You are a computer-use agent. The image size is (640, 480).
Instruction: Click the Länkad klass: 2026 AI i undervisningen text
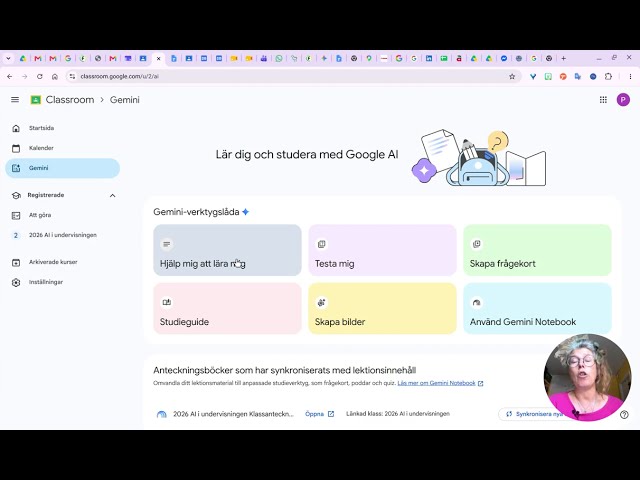point(398,414)
